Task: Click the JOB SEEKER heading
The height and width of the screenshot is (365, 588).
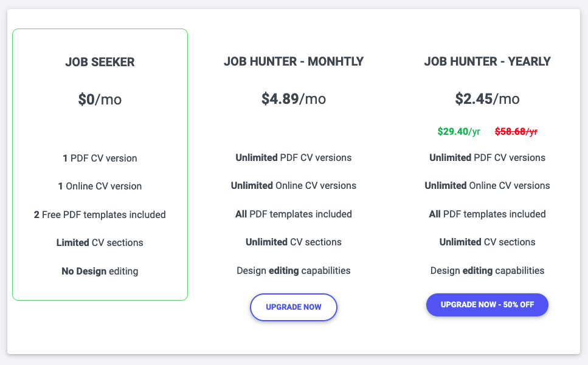Action: tap(100, 62)
